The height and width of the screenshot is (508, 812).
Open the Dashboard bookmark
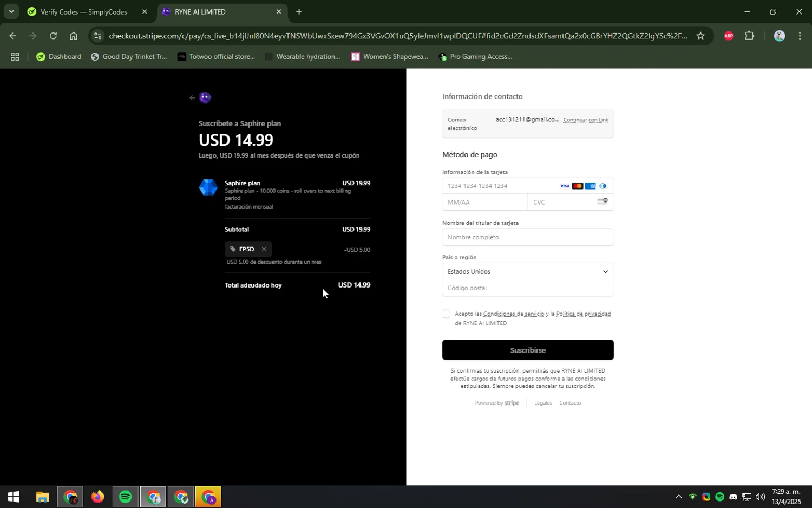[x=59, y=57]
